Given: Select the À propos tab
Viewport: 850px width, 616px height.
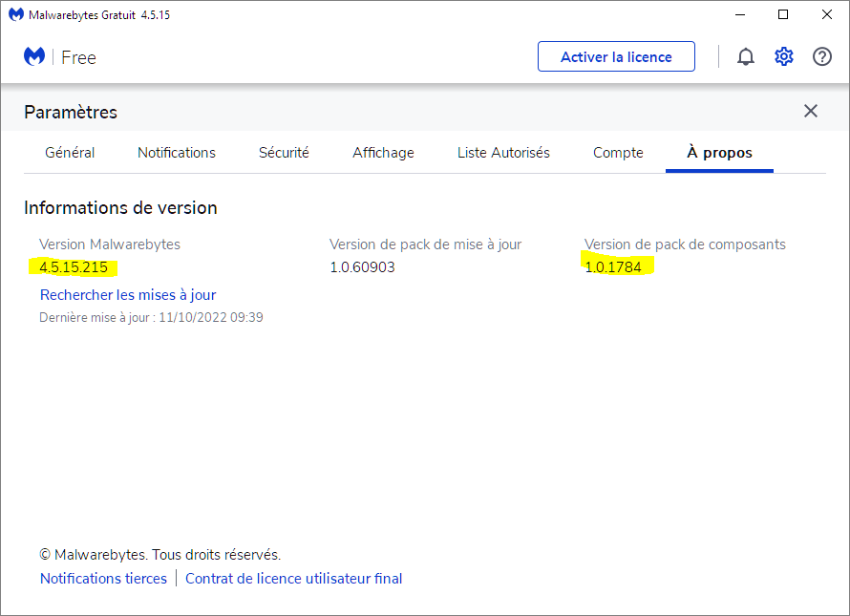Looking at the screenshot, I should 719,153.
